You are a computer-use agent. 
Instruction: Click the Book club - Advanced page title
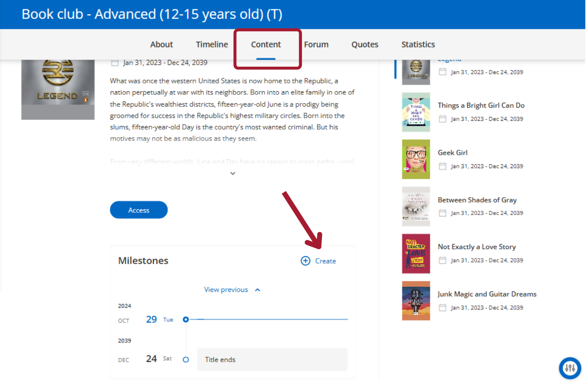tap(152, 14)
